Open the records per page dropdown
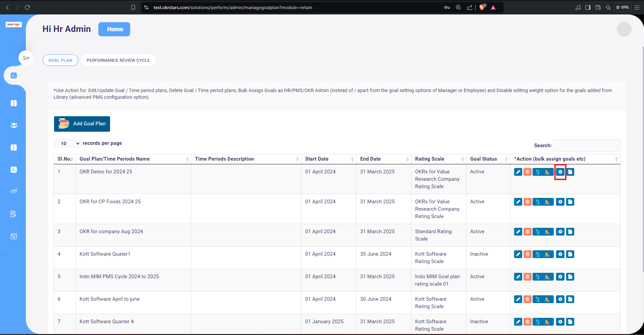644x335 pixels. pos(67,143)
